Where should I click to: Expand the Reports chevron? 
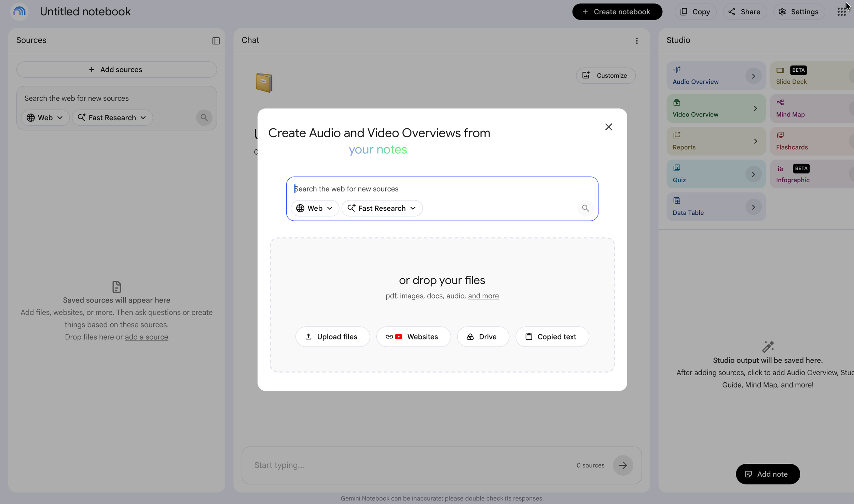coord(756,141)
